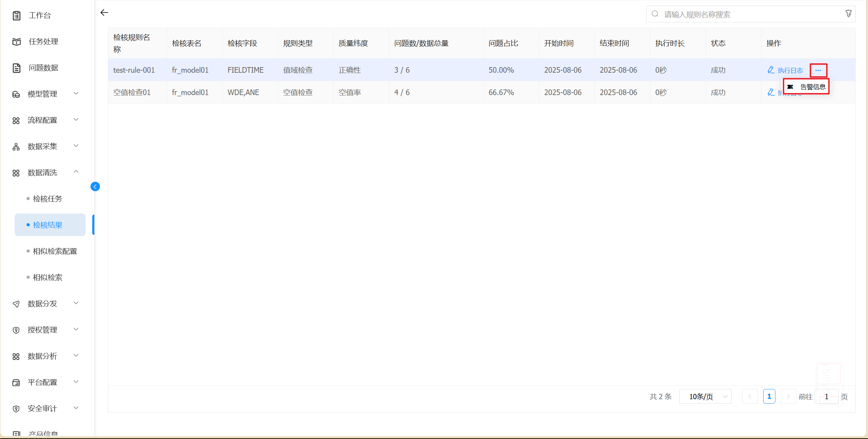Click the 任务处理 sidebar icon
Viewport: 868px width, 439px height.
[x=16, y=42]
